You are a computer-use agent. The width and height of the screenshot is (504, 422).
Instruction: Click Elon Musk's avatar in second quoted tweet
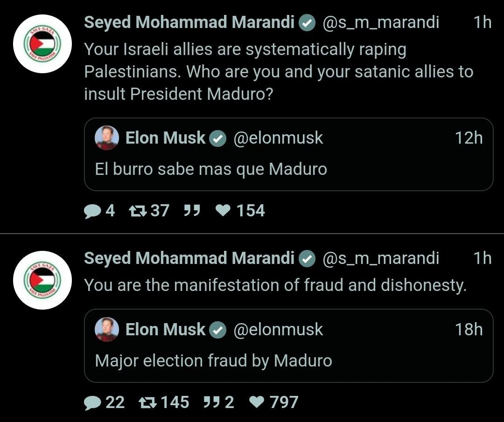coord(107,330)
